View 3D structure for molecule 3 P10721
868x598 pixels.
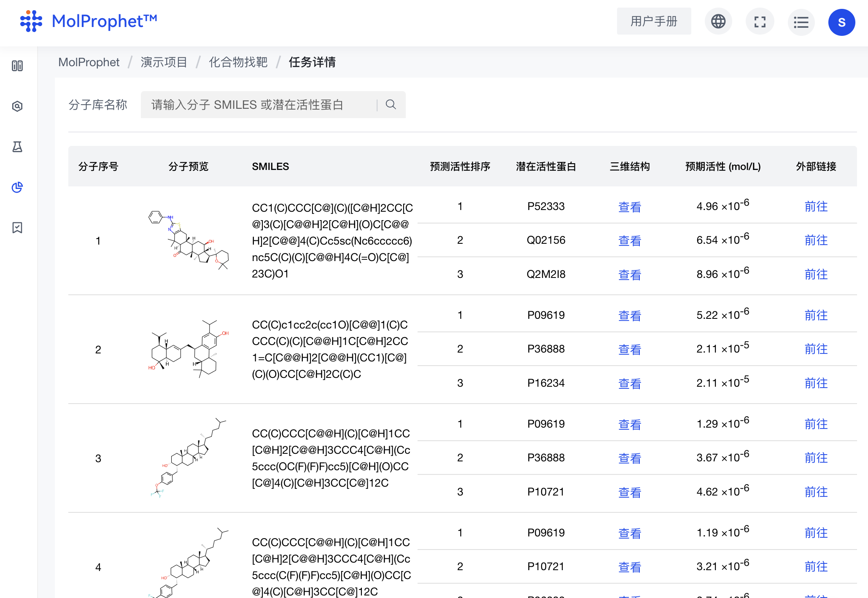click(630, 492)
